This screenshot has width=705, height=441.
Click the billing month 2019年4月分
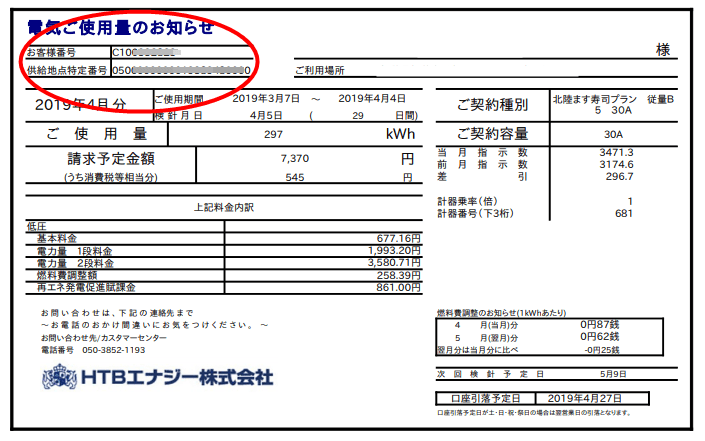pyautogui.click(x=80, y=105)
